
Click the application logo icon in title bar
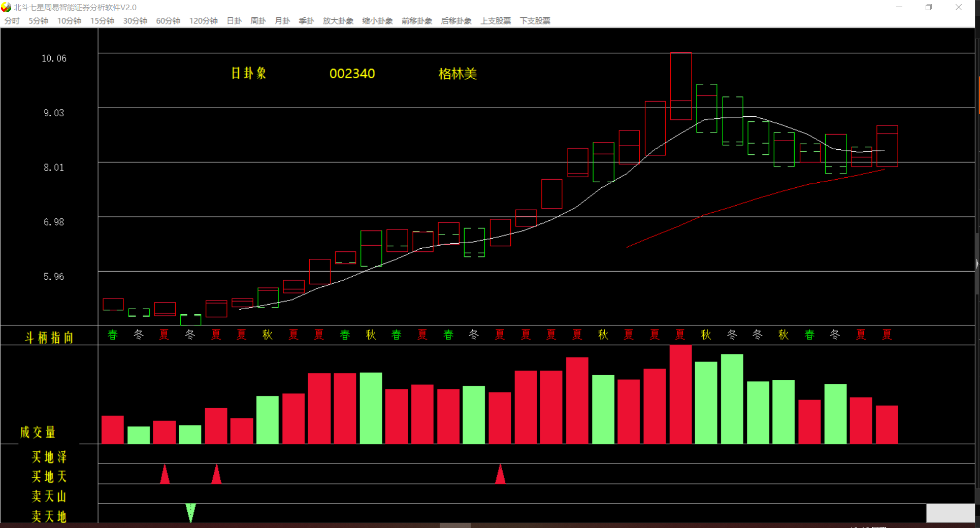pyautogui.click(x=6, y=7)
